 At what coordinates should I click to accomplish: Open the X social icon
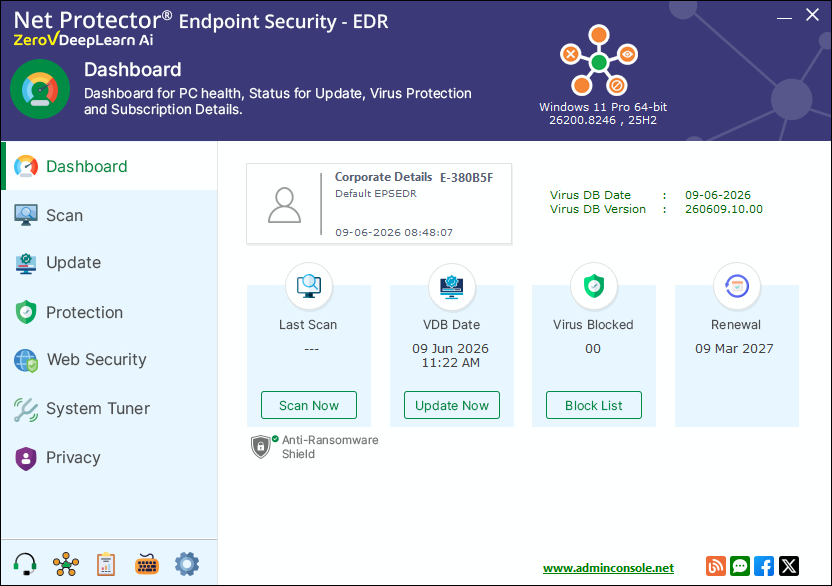point(788,566)
